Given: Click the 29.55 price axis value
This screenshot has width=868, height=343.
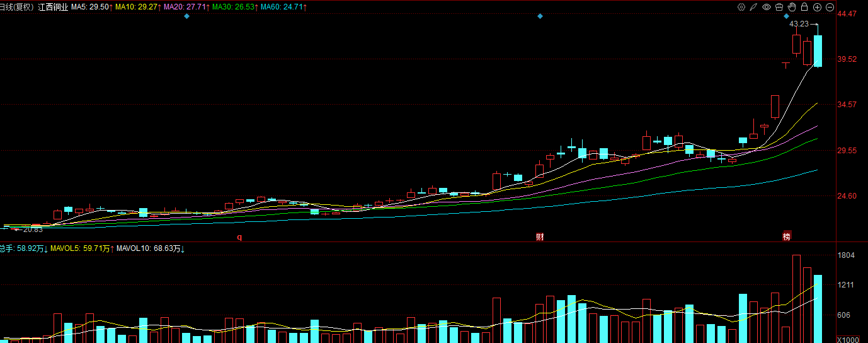Looking at the screenshot, I should click(847, 151).
